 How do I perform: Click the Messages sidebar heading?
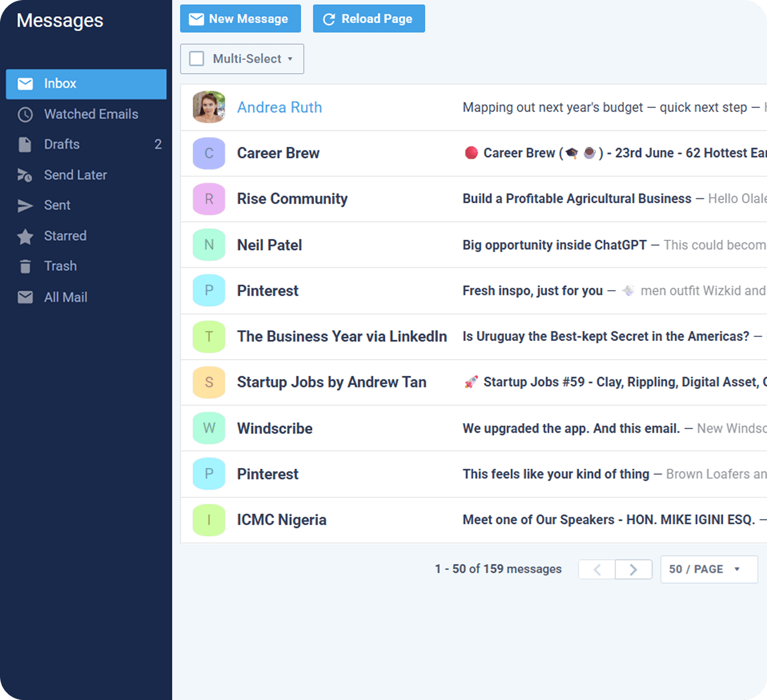pyautogui.click(x=60, y=21)
